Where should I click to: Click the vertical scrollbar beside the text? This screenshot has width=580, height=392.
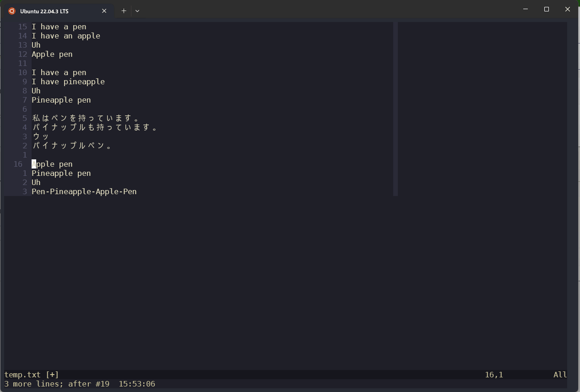point(395,108)
